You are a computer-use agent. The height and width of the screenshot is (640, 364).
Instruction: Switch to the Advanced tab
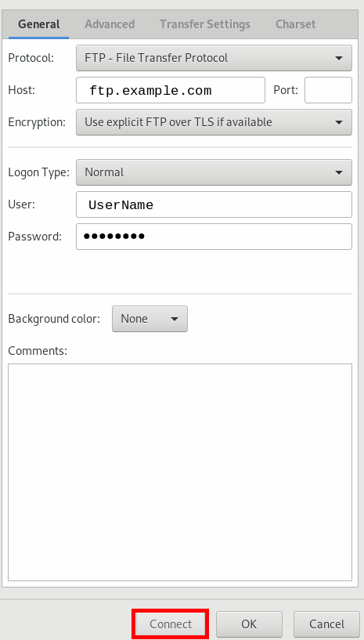[110, 24]
